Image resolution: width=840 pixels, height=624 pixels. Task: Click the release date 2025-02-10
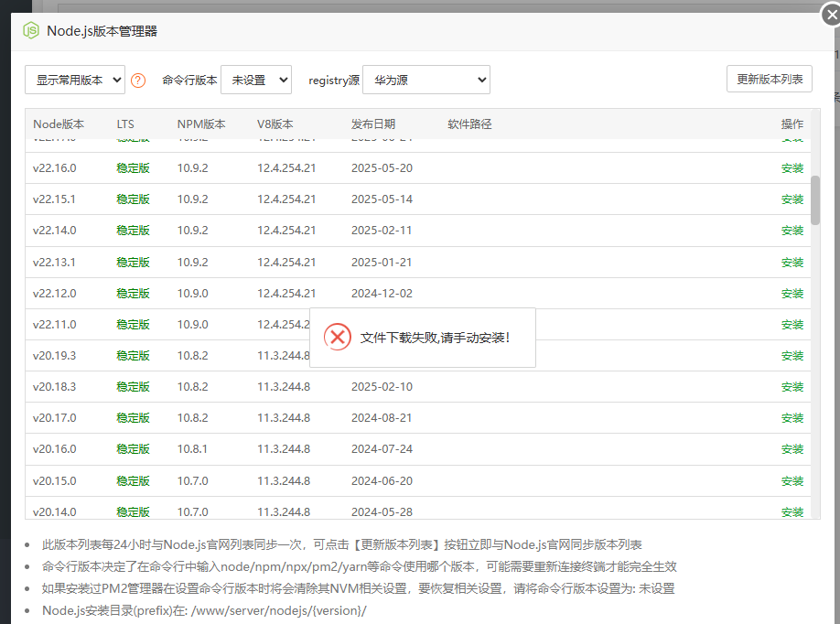click(382, 387)
